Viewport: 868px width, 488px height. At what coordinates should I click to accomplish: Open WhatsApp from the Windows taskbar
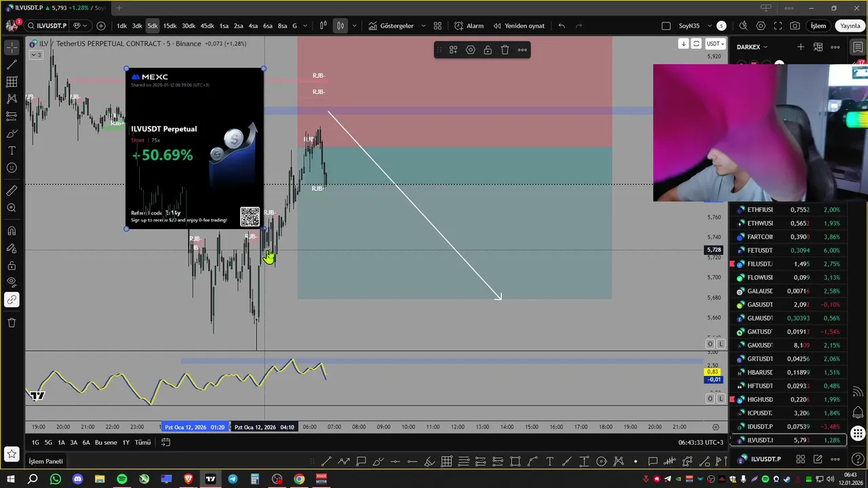[56, 479]
